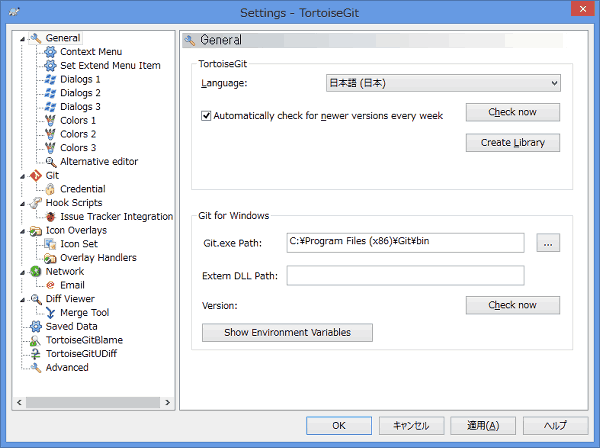Click the TortoiseGitUDiff icon
Screen dimensions: 600x448
[36, 354]
